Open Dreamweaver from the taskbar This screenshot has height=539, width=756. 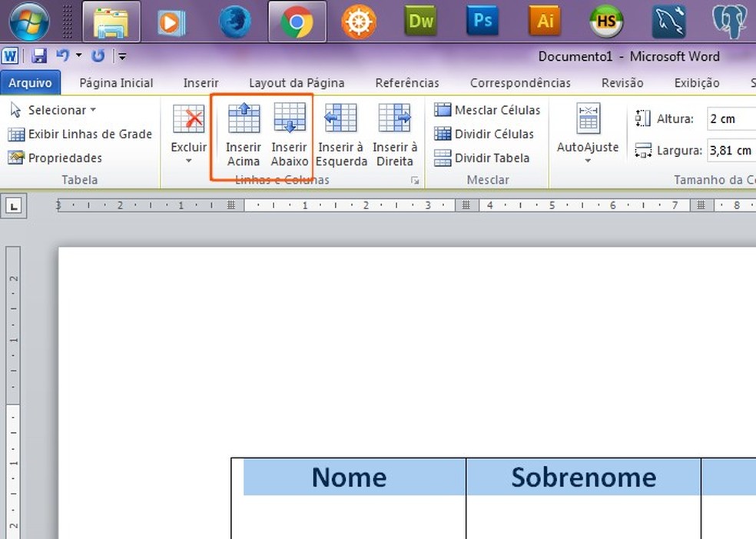[420, 22]
